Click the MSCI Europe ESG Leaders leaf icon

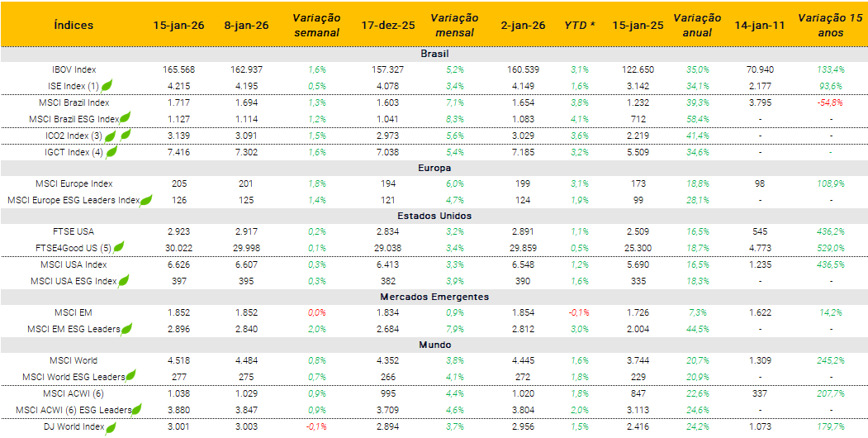(x=146, y=199)
